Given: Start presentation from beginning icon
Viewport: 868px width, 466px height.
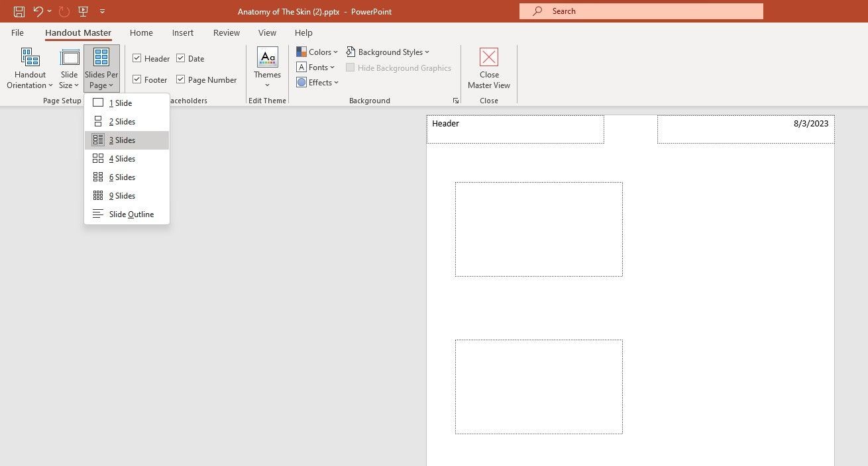Looking at the screenshot, I should coord(83,11).
